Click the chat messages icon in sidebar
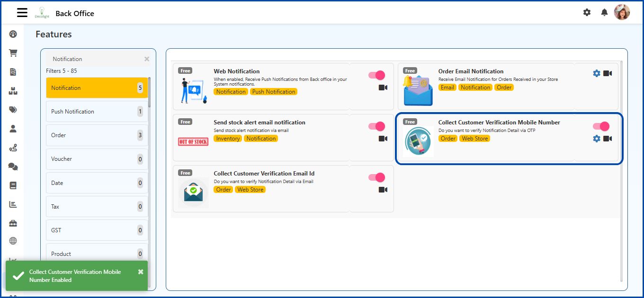644x298 pixels. tap(13, 166)
